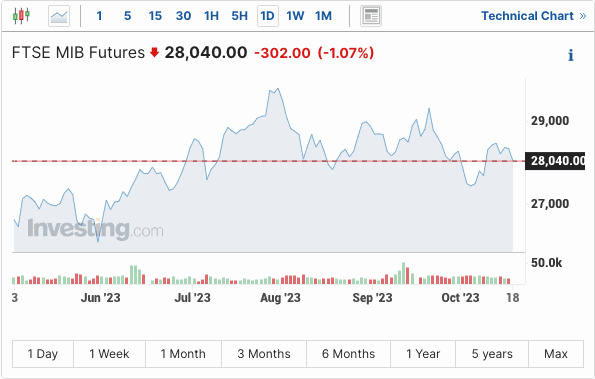The height and width of the screenshot is (379, 595).
Task: Select the 5 minute interval
Action: pyautogui.click(x=128, y=16)
